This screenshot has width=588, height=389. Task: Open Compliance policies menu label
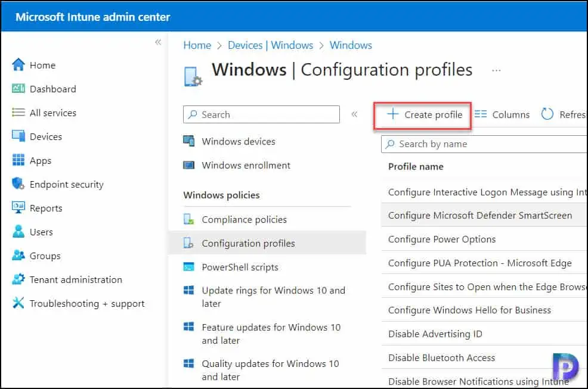pos(244,219)
